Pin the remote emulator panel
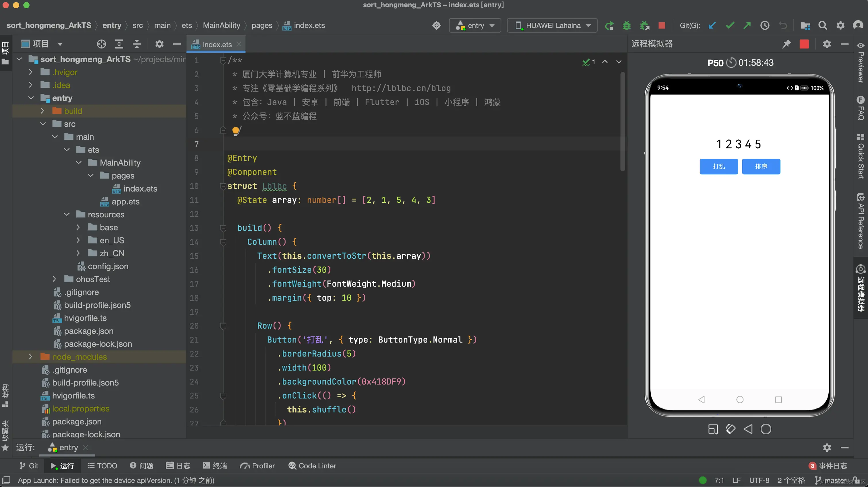This screenshot has height=487, width=868. tap(786, 44)
